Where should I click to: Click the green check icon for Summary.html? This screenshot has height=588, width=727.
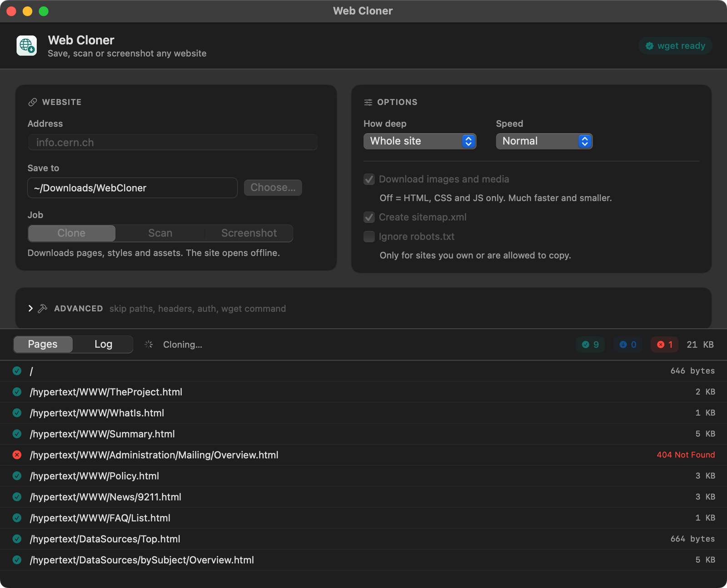[17, 434]
